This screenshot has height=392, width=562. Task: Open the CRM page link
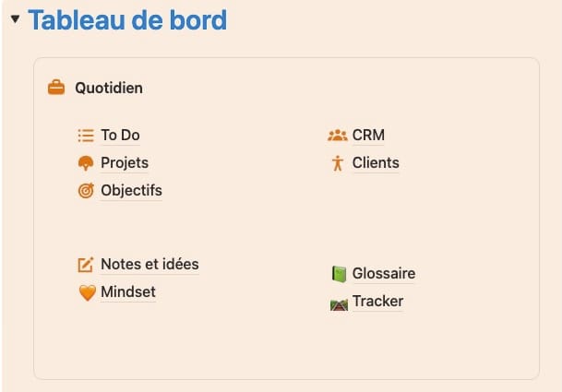coord(368,136)
